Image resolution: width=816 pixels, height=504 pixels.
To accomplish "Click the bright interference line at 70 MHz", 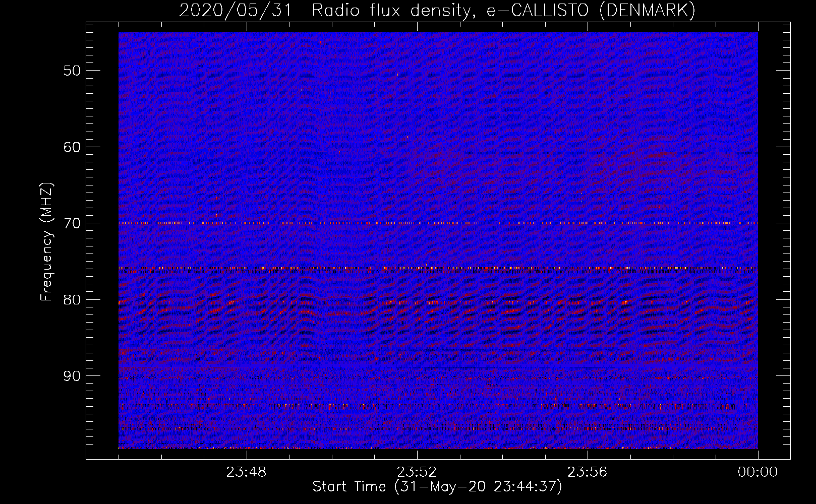I will point(438,222).
